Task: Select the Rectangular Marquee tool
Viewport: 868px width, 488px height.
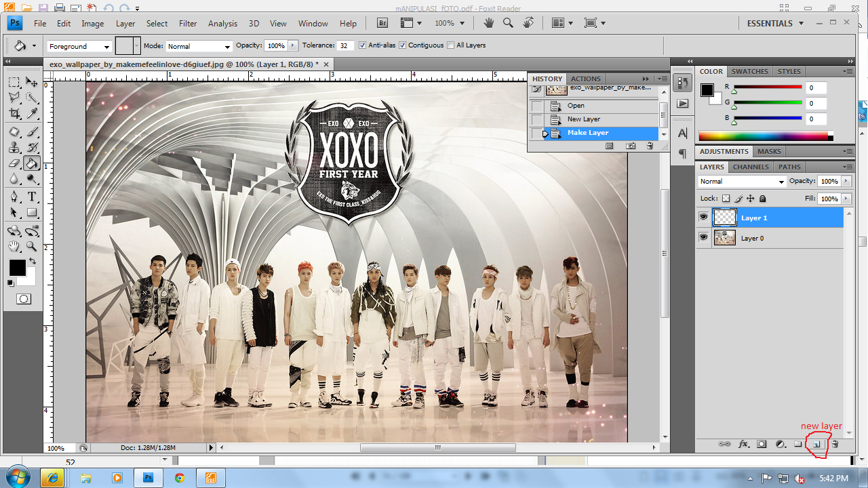Action: pos(14,82)
